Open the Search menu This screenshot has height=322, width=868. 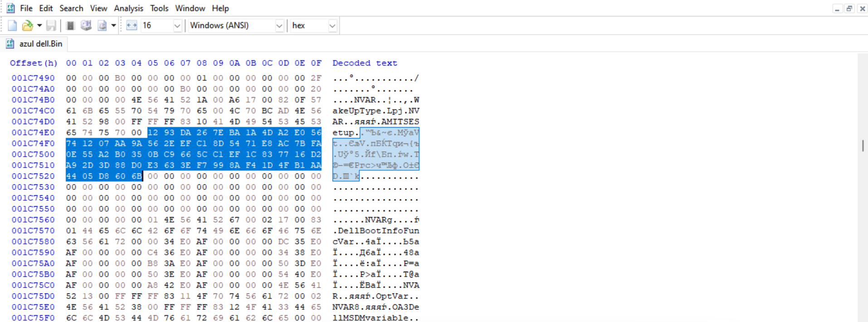point(71,8)
